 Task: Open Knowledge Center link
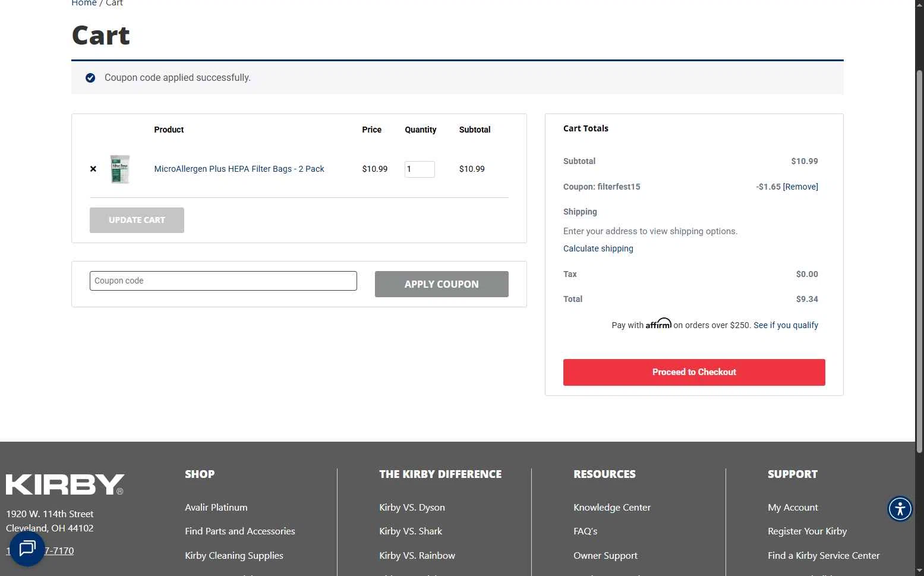(612, 507)
